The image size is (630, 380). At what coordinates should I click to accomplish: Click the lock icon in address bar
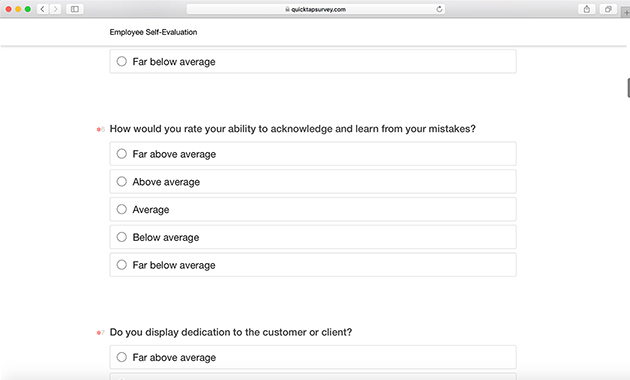287,9
